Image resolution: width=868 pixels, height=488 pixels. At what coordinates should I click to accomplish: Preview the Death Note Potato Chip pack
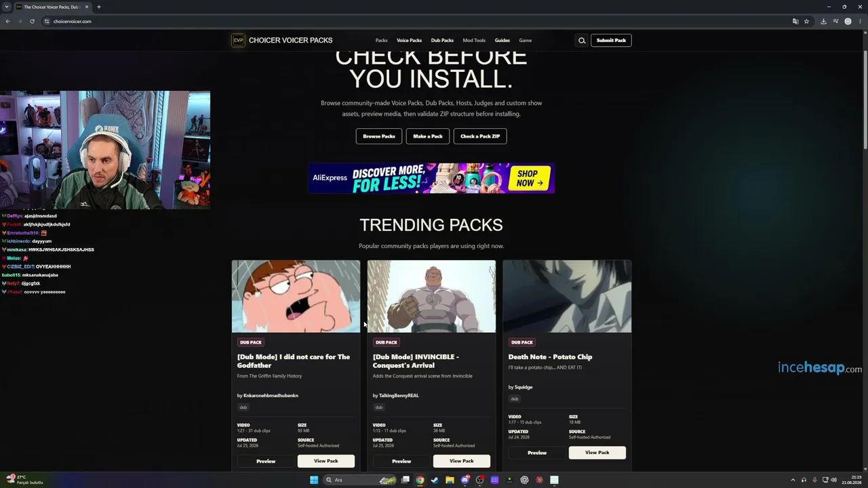(537, 453)
